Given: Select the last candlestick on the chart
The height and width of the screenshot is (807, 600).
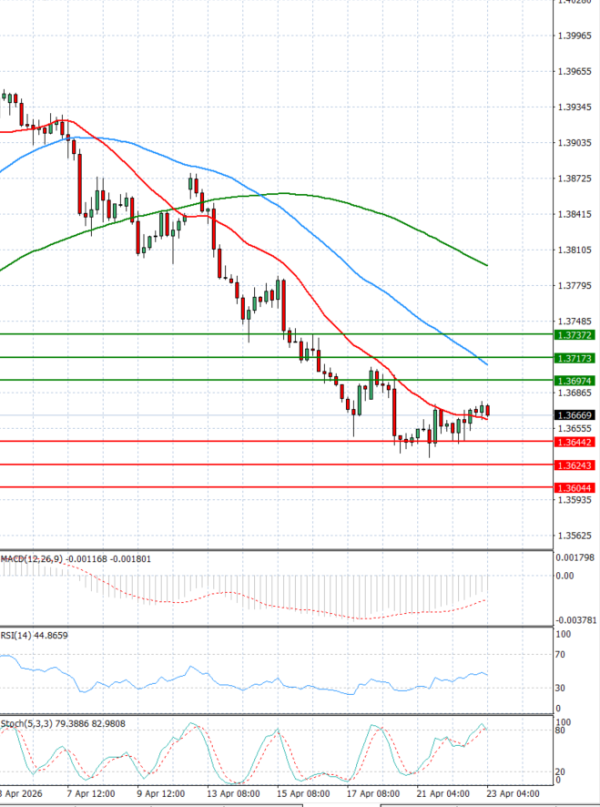Looking at the screenshot, I should [x=488, y=411].
